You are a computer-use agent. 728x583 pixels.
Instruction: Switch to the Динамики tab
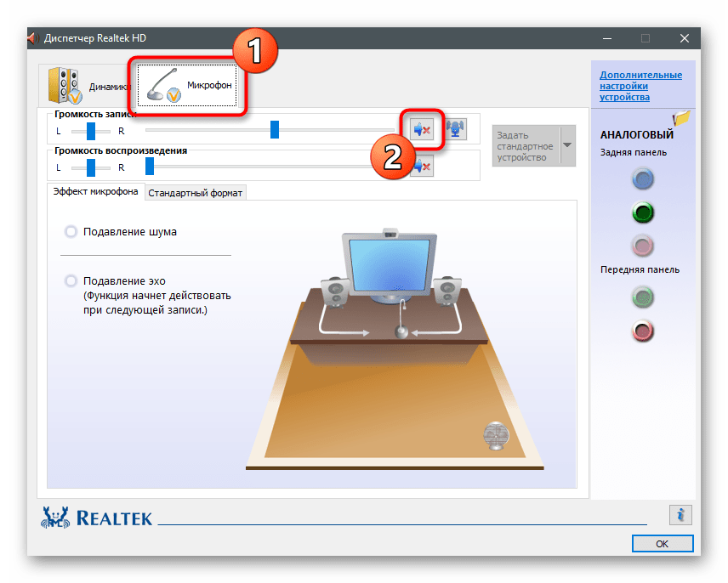88,86
